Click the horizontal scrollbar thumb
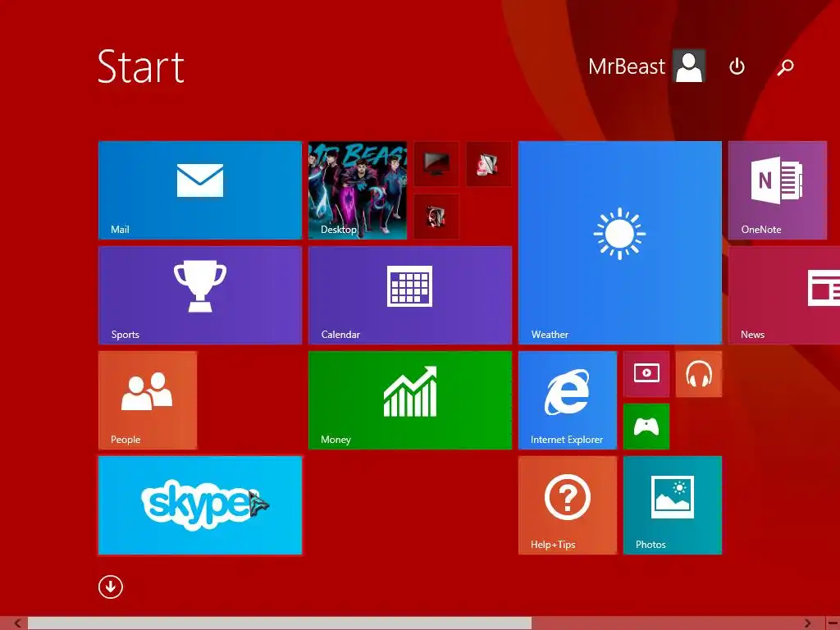Screen dimensions: 840x630 tap(280, 623)
